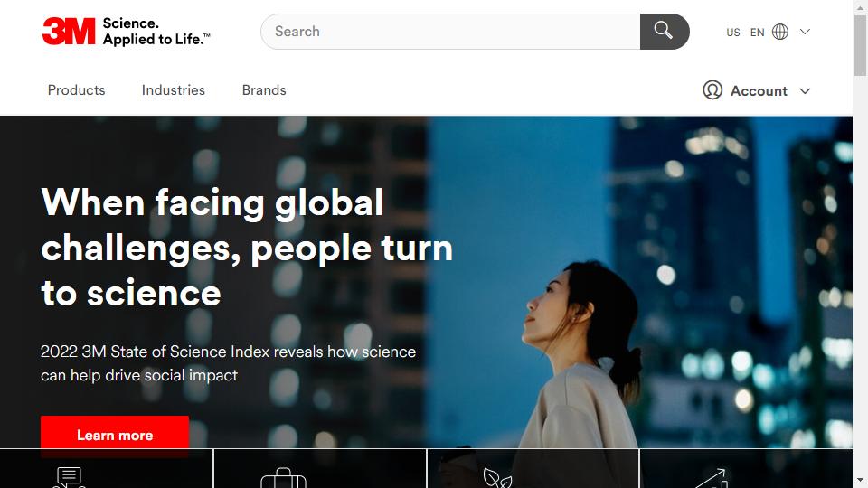The width and height of the screenshot is (868, 488).
Task: Click the headline "When facing global challenges"
Action: point(246,248)
